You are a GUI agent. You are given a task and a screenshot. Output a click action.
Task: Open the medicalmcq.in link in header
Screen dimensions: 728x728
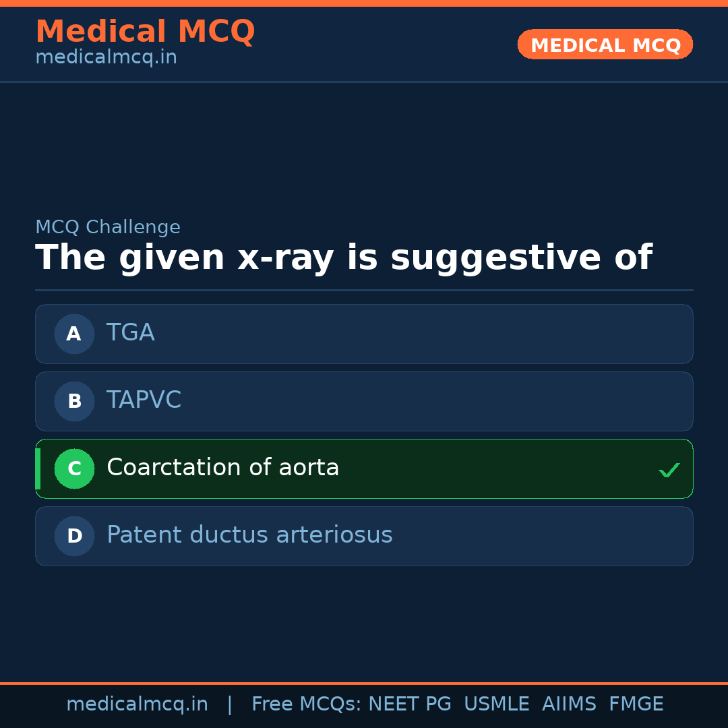(106, 57)
